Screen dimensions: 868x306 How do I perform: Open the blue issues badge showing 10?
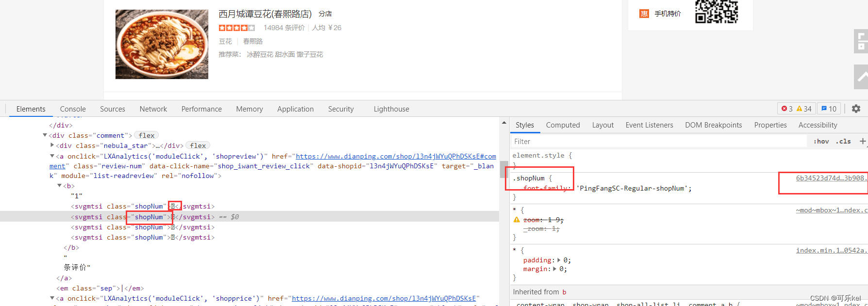(829, 109)
